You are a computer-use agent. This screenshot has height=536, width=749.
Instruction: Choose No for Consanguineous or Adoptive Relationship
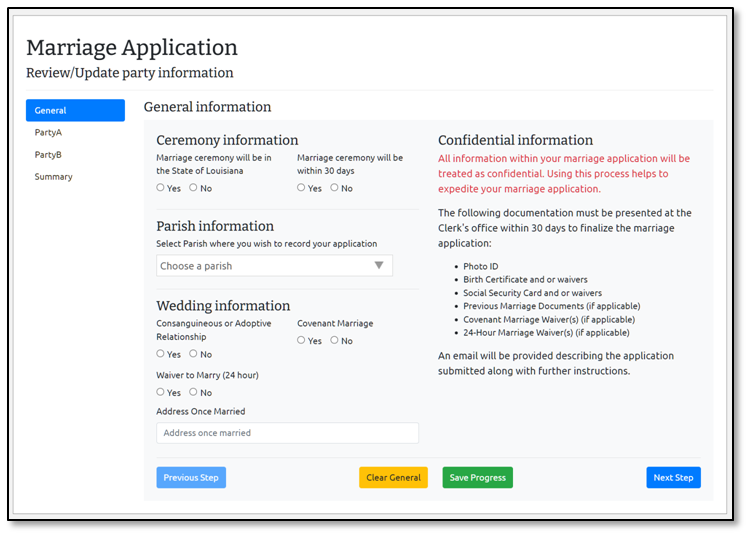click(x=194, y=354)
